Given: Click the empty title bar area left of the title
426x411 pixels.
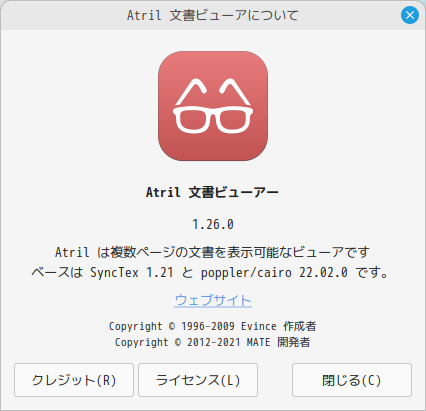Looking at the screenshot, I should pos(63,15).
